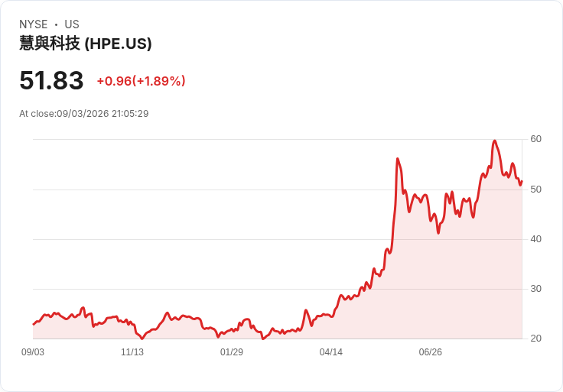
Task: Click the +0.96(+1.89%) change value
Action: point(141,81)
